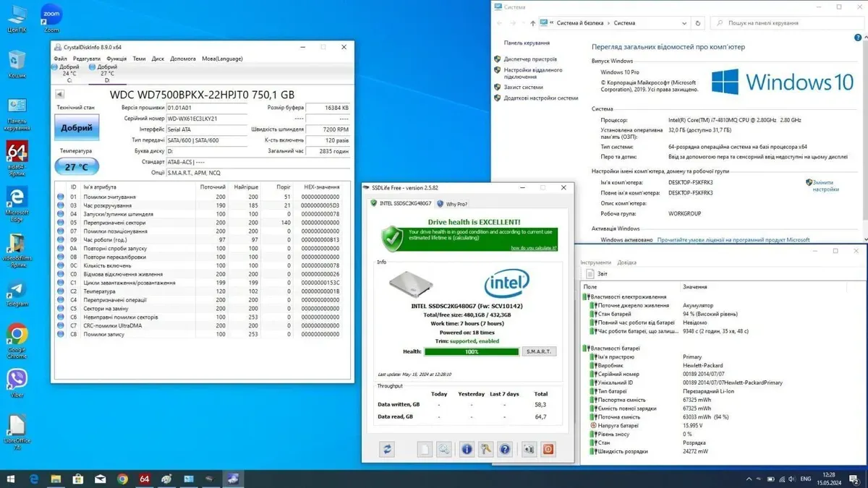Click the Control Panel search field
This screenshot has height=488, width=868.
788,23
